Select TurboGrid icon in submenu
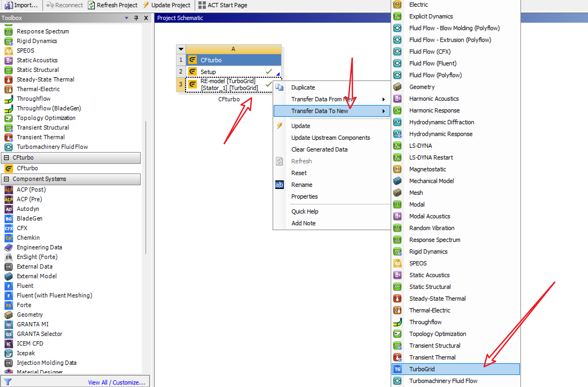The image size is (588, 387). tap(398, 369)
